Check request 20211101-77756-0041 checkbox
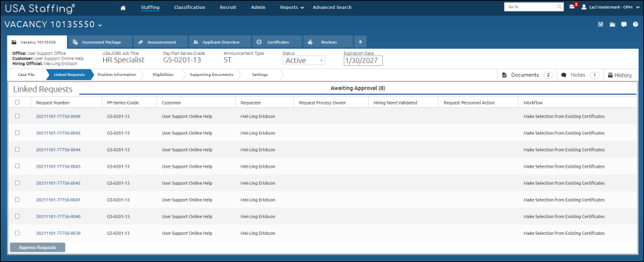 (17, 200)
